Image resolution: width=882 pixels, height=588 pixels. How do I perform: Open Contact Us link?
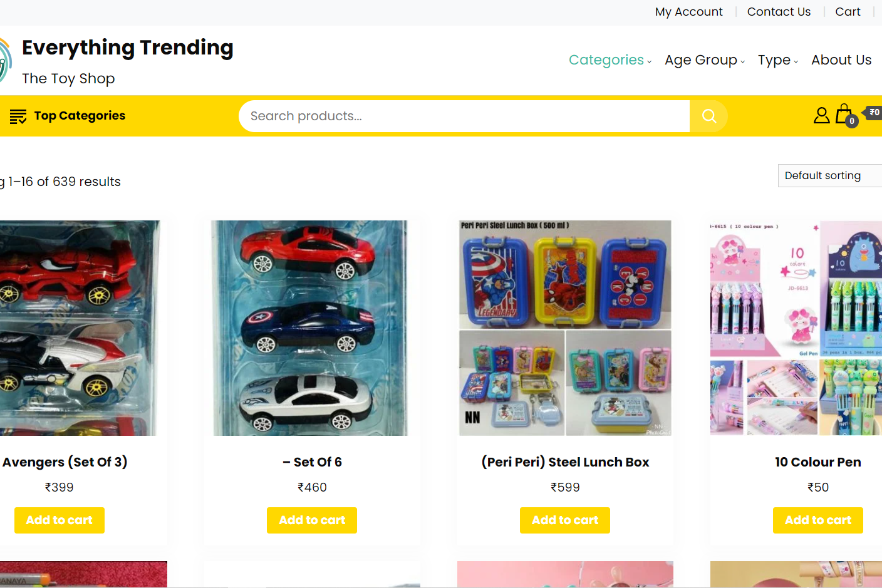coord(779,12)
